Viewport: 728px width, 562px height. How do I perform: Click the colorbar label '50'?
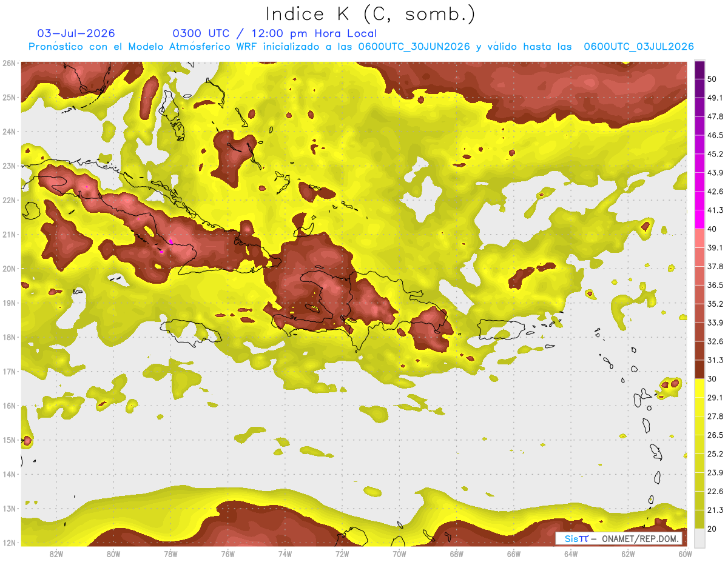click(713, 79)
